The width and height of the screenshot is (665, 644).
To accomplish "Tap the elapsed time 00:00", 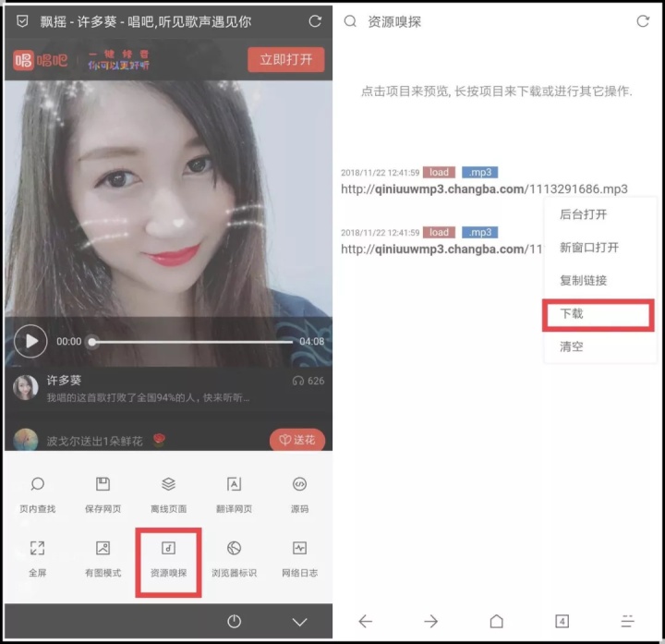I will point(68,342).
